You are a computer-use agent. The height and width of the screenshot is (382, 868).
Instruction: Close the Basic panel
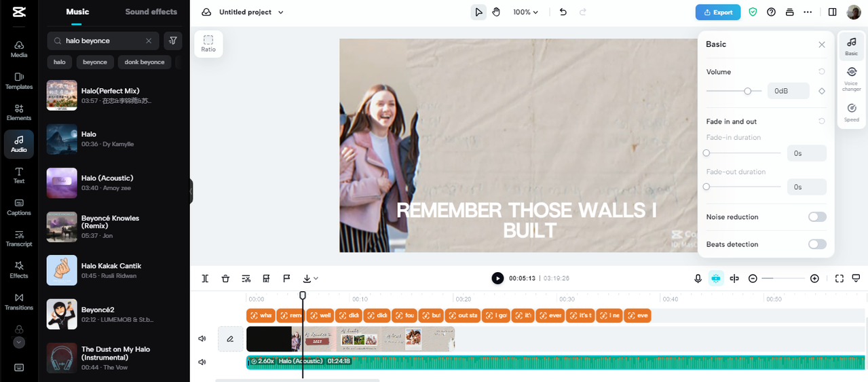tap(822, 45)
